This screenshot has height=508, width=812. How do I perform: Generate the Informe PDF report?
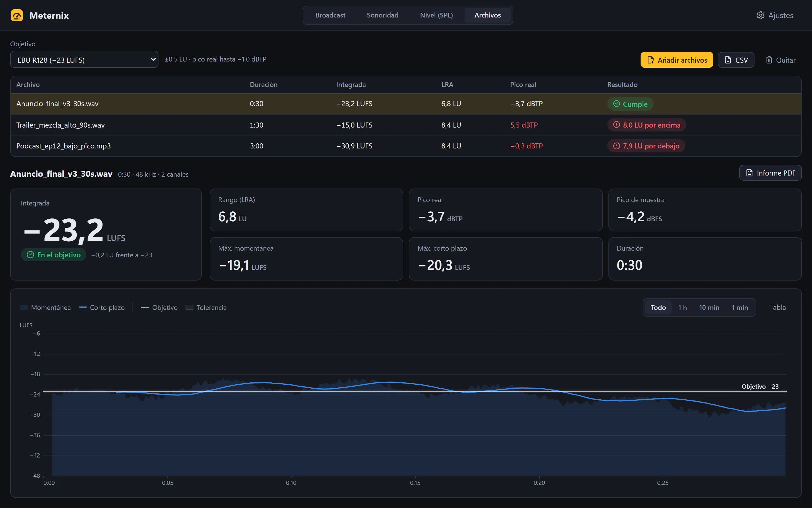(770, 173)
